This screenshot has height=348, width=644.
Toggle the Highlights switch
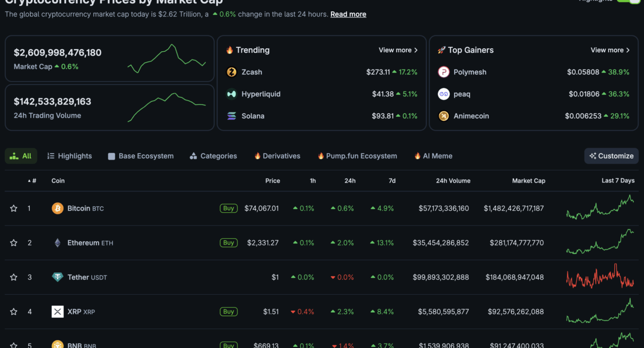[629, 1]
